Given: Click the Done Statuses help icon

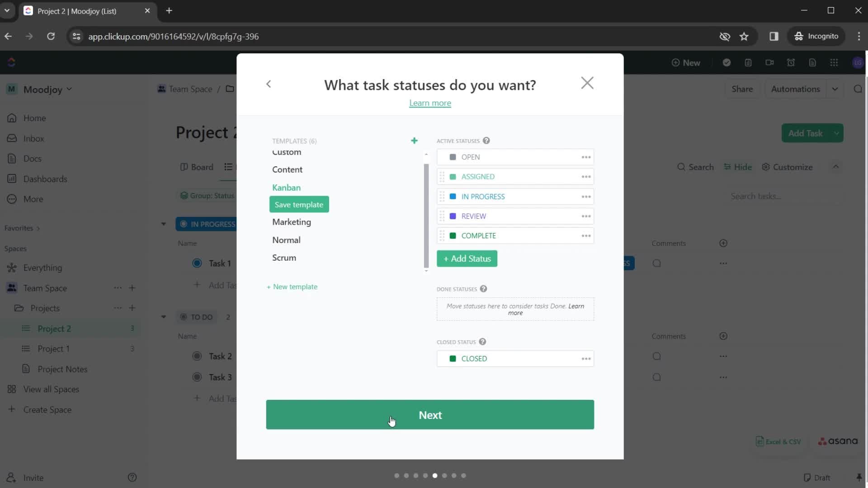Looking at the screenshot, I should click(483, 288).
